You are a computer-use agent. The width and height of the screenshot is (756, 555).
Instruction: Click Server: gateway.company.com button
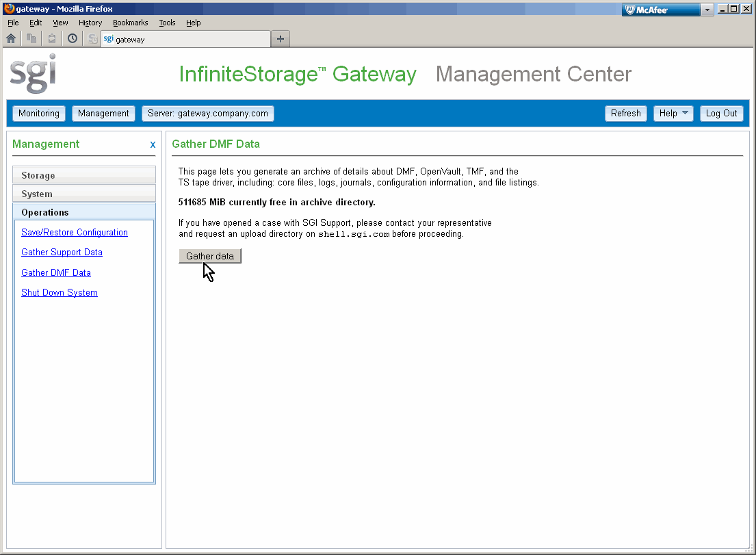208,114
